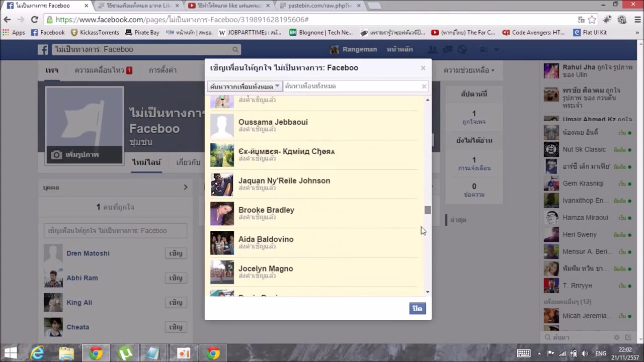Click the dialog scroll down arrow
The width and height of the screenshot is (644, 362).
428,292
